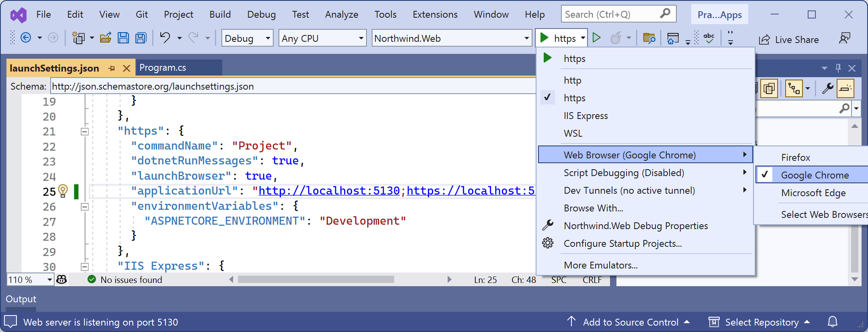
Task: Open the File menu
Action: (x=43, y=14)
